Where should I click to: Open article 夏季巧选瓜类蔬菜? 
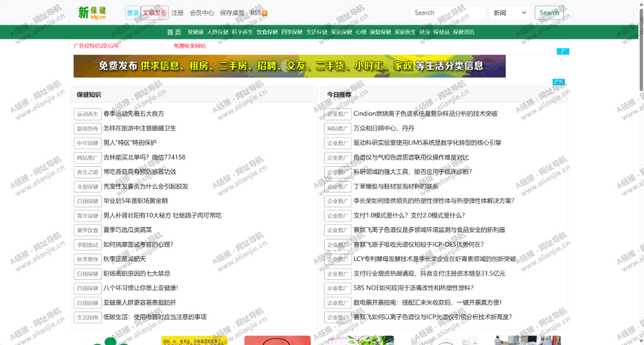(128, 230)
